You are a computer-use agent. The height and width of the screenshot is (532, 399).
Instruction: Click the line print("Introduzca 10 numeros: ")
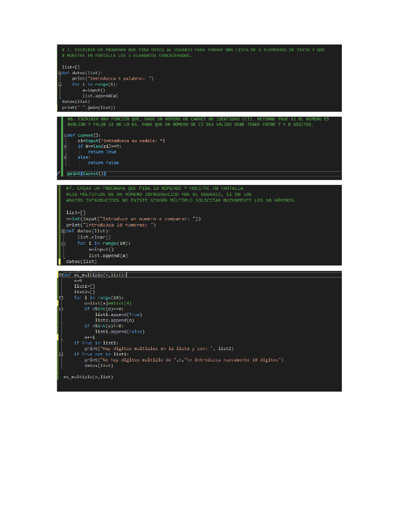pyautogui.click(x=111, y=225)
